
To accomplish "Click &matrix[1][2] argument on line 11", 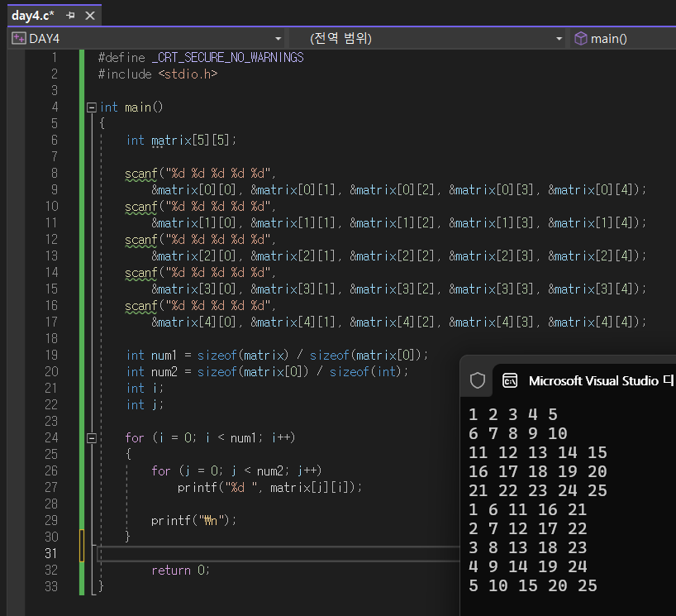I will click(x=392, y=223).
